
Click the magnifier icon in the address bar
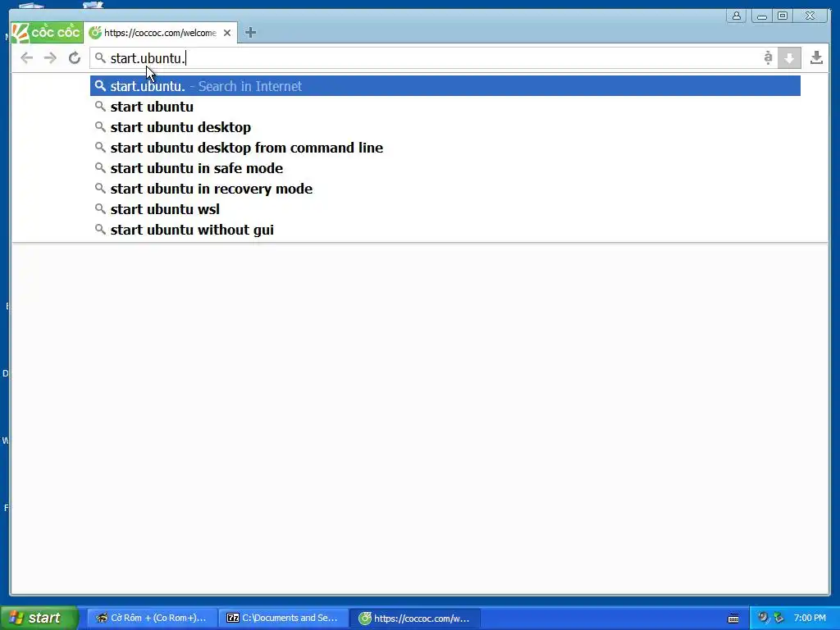tap(100, 58)
